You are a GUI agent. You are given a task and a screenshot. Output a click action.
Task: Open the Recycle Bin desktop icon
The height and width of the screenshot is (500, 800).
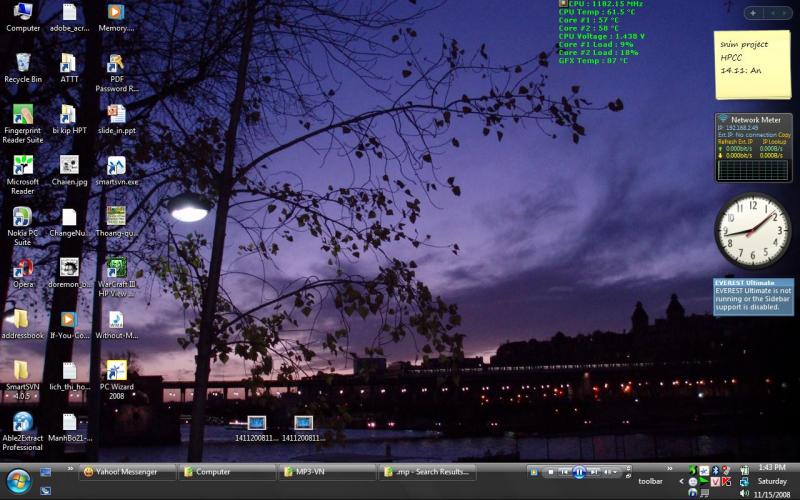tap(22, 63)
